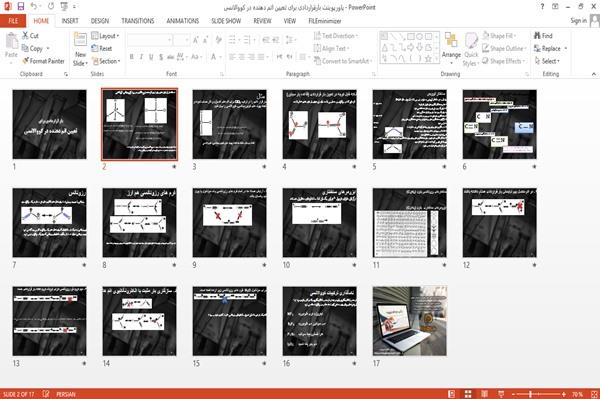This screenshot has width=600, height=399.
Task: Click the Redo icon in quick access toolbar
Action: (x=51, y=6)
